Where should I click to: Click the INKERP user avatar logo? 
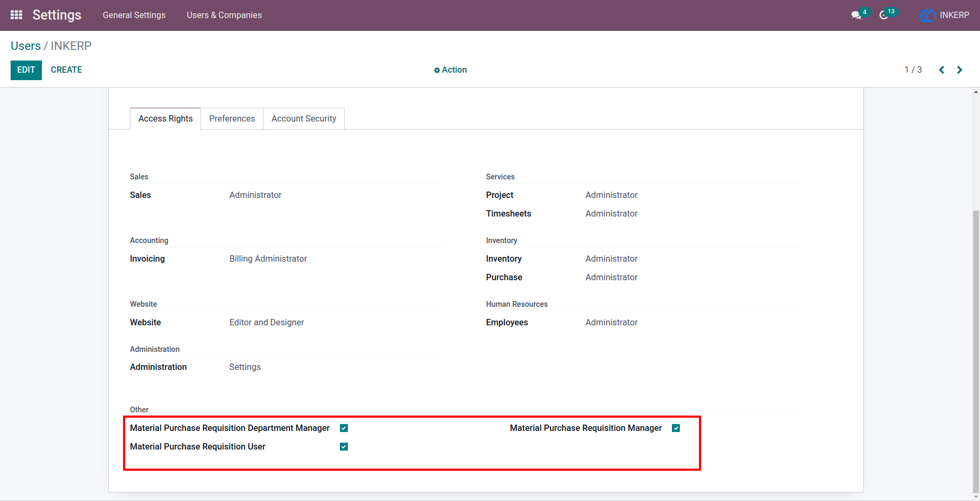click(x=927, y=15)
